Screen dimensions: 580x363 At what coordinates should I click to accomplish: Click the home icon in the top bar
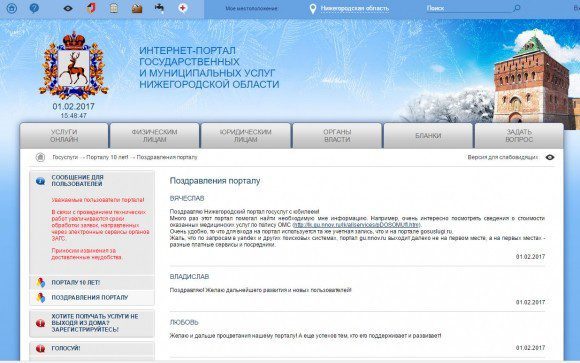[x=11, y=8]
